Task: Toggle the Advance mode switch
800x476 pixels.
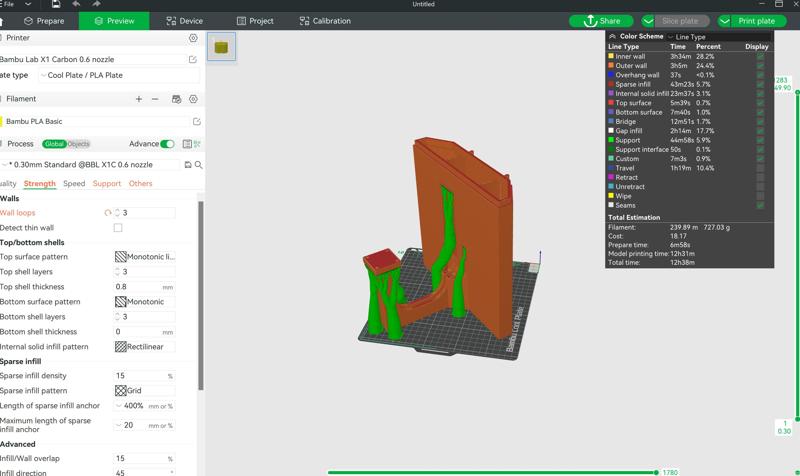Action: pyautogui.click(x=167, y=144)
